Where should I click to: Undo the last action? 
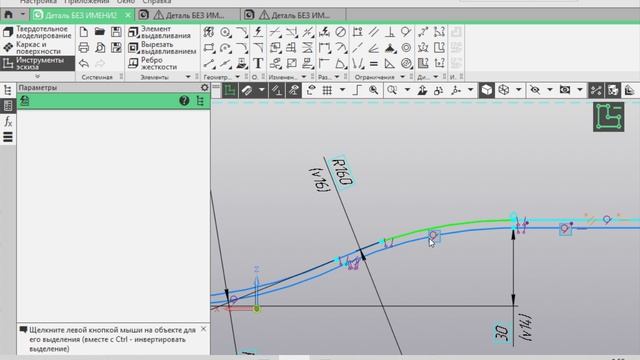point(84,63)
